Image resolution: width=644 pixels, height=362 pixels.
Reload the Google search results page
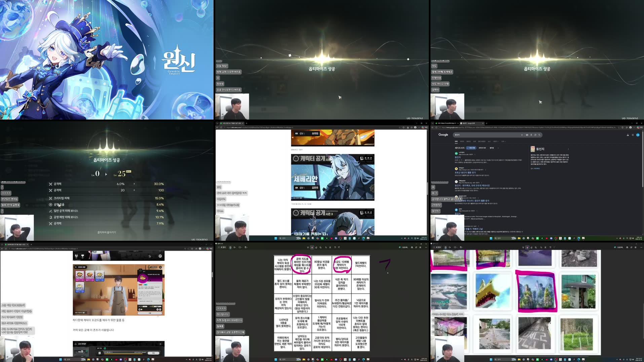[x=436, y=128]
